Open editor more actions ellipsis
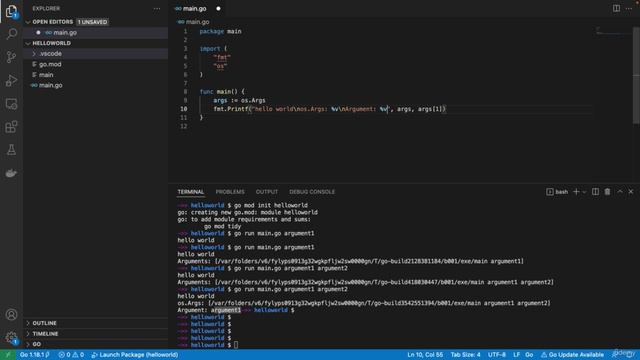640x360 pixels. (629, 8)
